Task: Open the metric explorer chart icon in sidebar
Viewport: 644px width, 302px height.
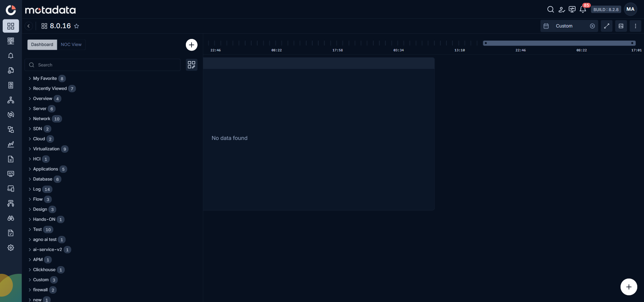Action: (11, 144)
